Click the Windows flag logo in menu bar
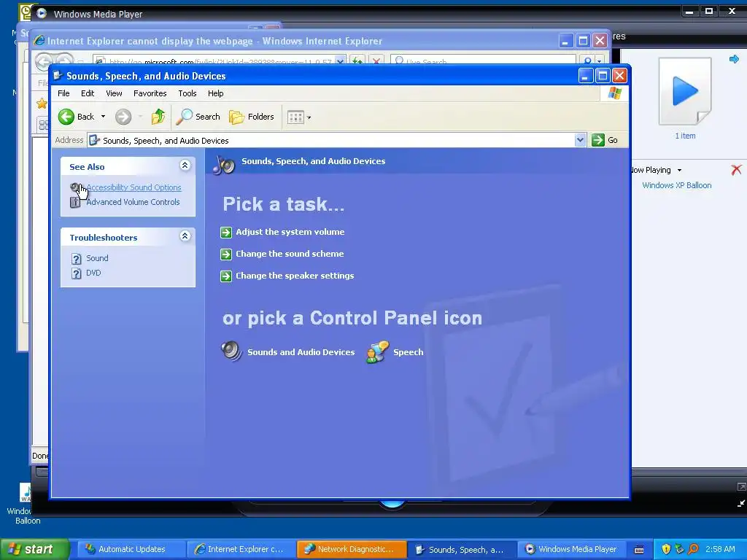This screenshot has width=747, height=560. 614,93
